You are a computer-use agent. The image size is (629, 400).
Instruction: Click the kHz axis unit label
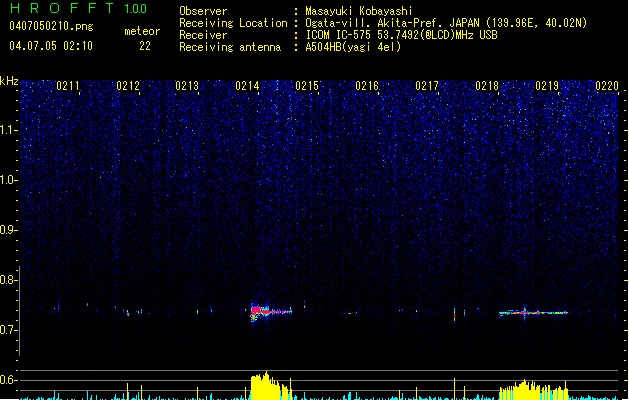pos(9,81)
